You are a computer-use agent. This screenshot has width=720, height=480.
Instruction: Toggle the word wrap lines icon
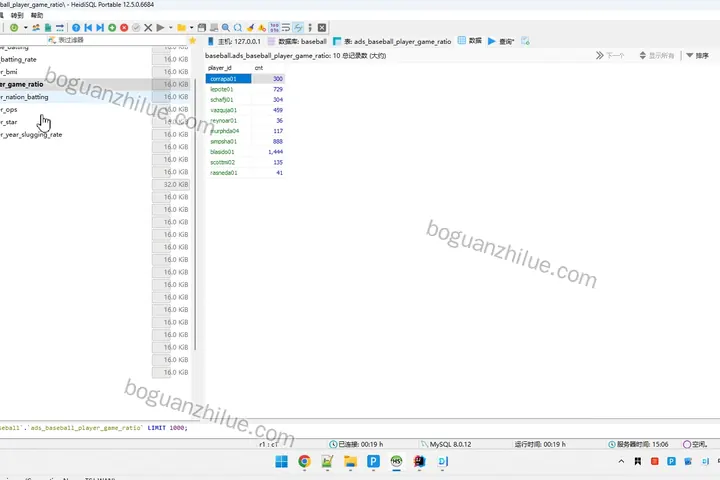(x=286, y=28)
